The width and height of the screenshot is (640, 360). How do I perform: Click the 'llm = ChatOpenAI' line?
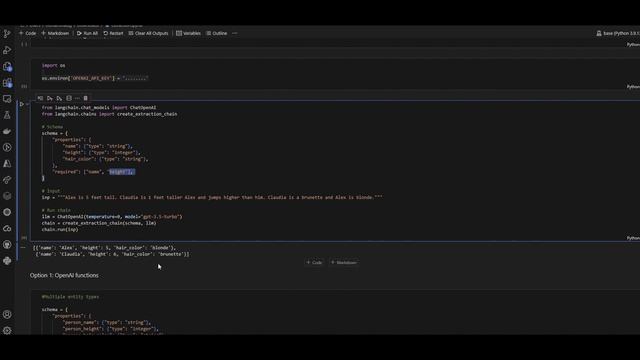pyautogui.click(x=112, y=217)
